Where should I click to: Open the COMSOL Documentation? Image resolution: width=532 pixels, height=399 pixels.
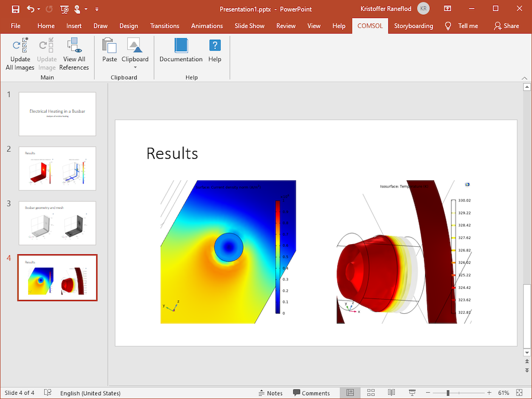point(181,50)
